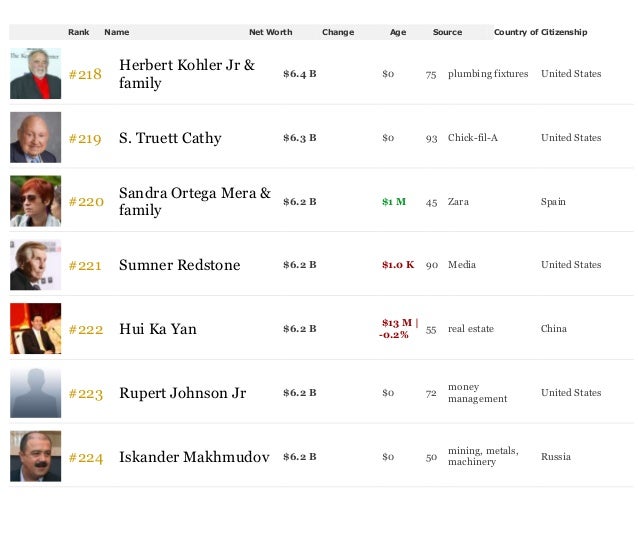
Task: Open Iskander Makhmudov's portrait thumbnail
Action: [35, 456]
